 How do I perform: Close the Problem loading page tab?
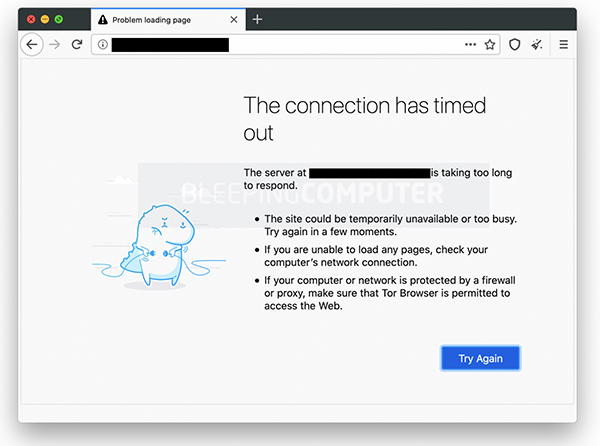point(234,19)
